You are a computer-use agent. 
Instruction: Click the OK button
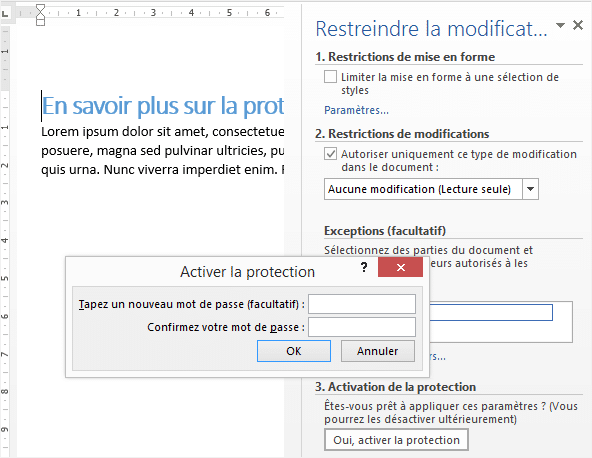tap(294, 351)
